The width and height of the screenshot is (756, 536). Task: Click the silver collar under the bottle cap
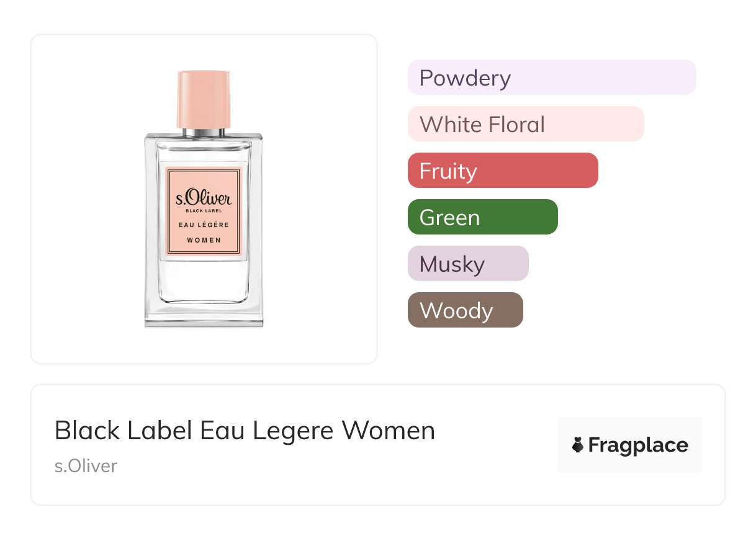pyautogui.click(x=204, y=132)
